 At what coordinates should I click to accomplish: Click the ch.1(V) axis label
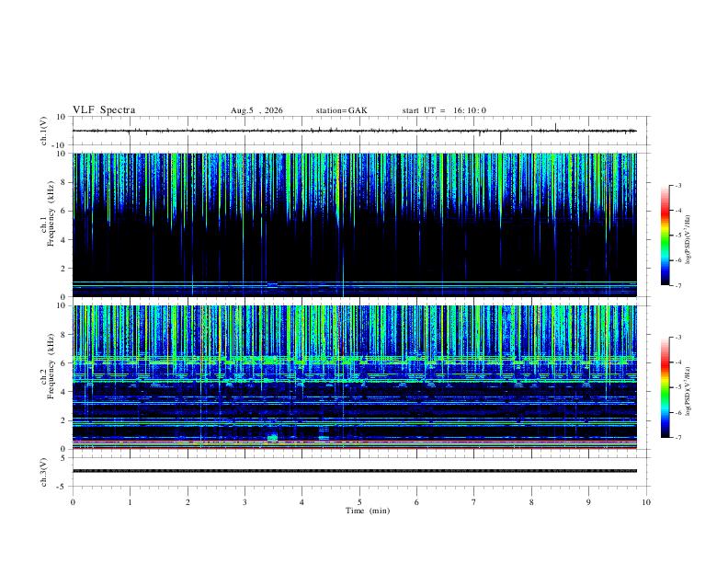click(x=44, y=131)
